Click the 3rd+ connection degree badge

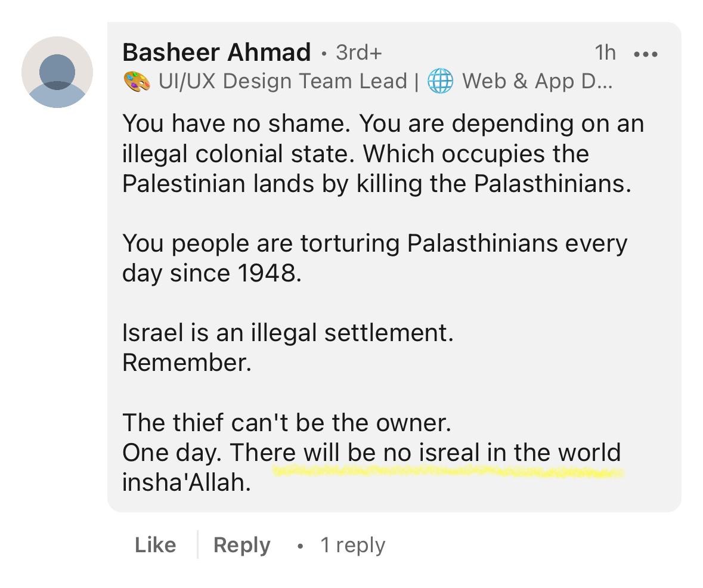click(358, 52)
